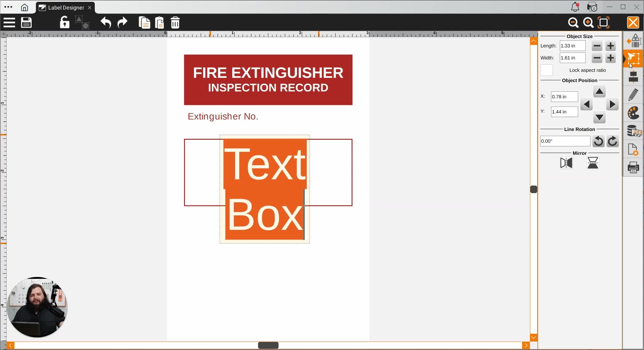Nudge the object left with the arrow
644x350 pixels.
coord(586,105)
